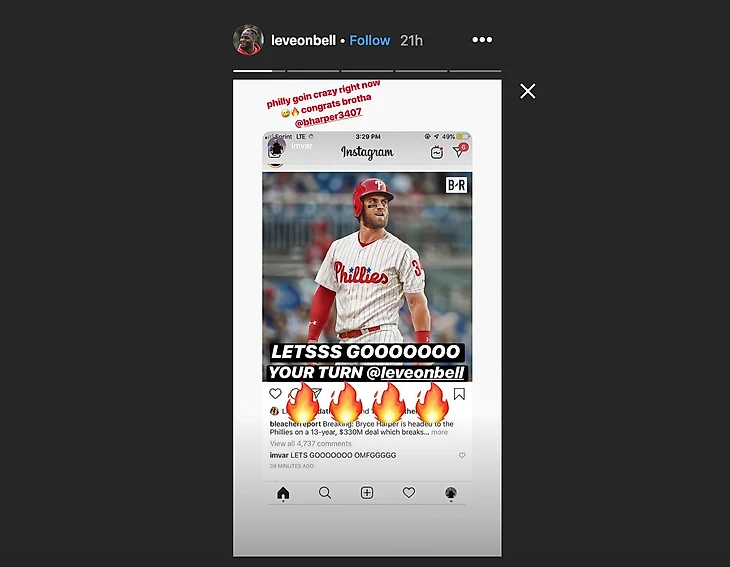Open the IGTV icon in Instagram header
Image resolution: width=730 pixels, height=567 pixels.
[x=437, y=152]
